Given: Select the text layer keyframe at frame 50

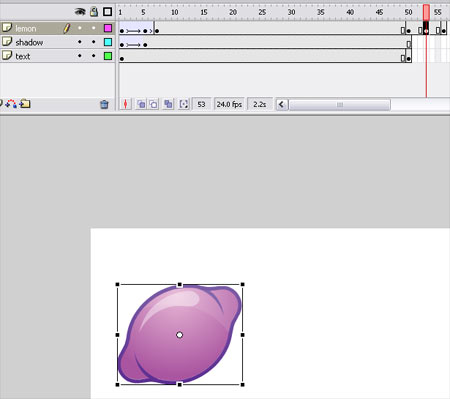Looking at the screenshot, I should pyautogui.click(x=409, y=59).
